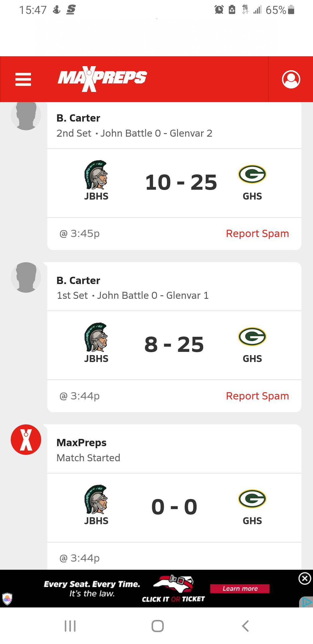Tap JBHS Spartan logo in 10-25 card
Screen dimensions: 313x644
point(96,175)
